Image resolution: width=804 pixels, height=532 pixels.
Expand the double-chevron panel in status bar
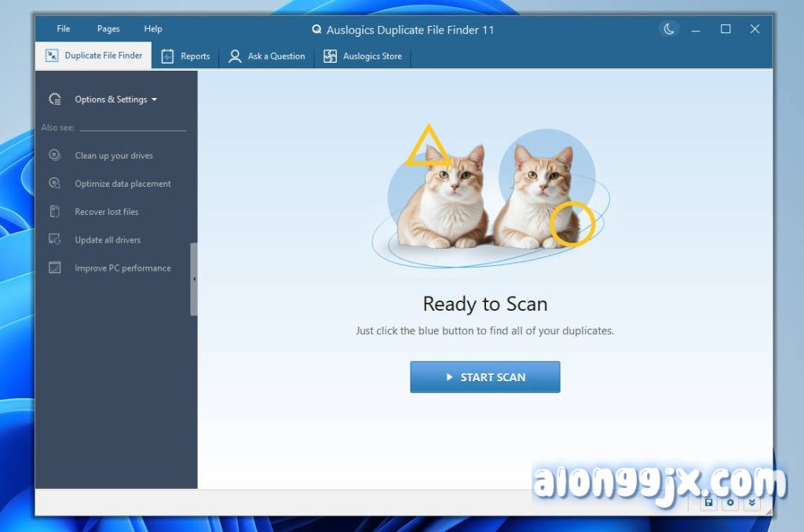pyautogui.click(x=751, y=502)
